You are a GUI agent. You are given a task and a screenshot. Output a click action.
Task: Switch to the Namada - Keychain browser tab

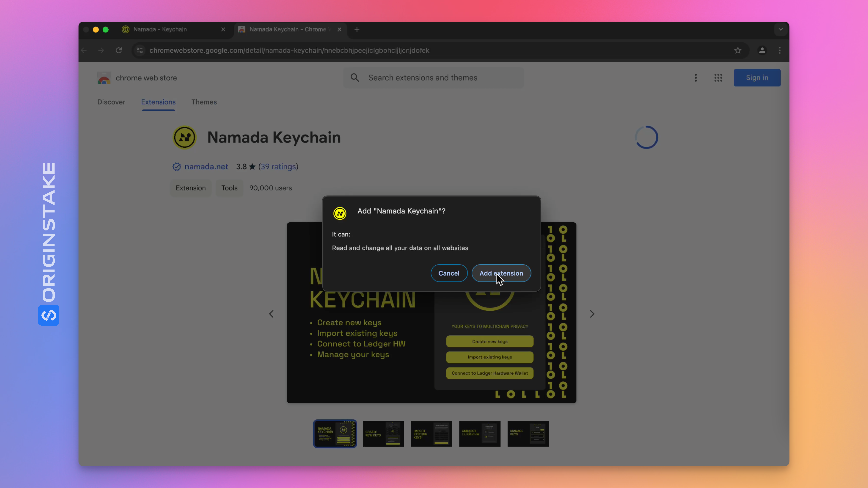point(172,29)
